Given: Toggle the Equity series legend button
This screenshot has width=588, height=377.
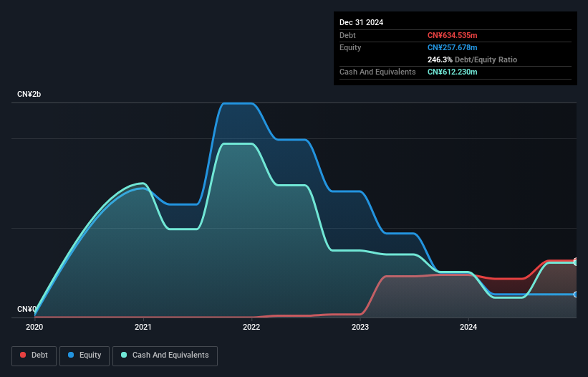Looking at the screenshot, I should point(85,355).
